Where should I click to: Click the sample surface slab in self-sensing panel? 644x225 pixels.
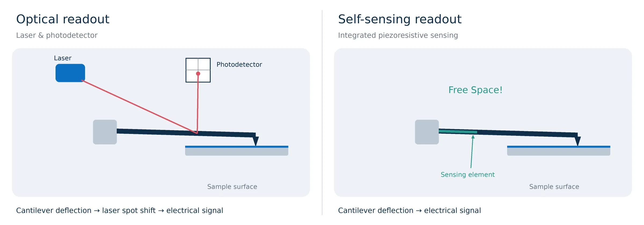(559, 151)
